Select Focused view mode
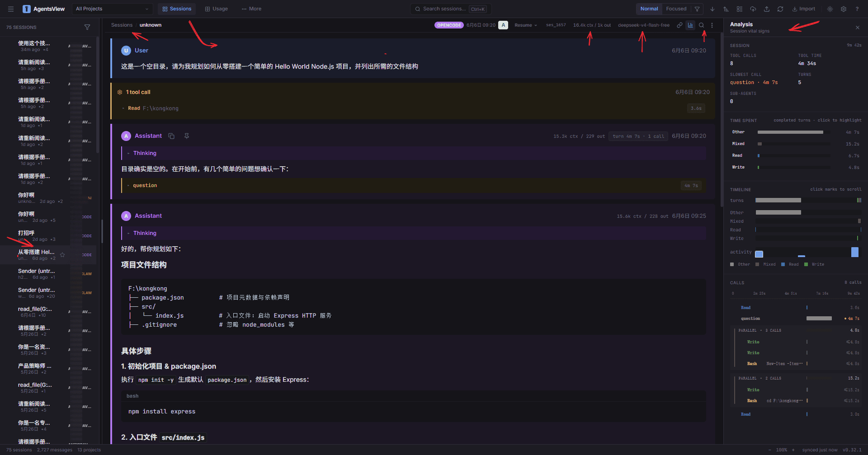868x455 pixels. [x=676, y=9]
